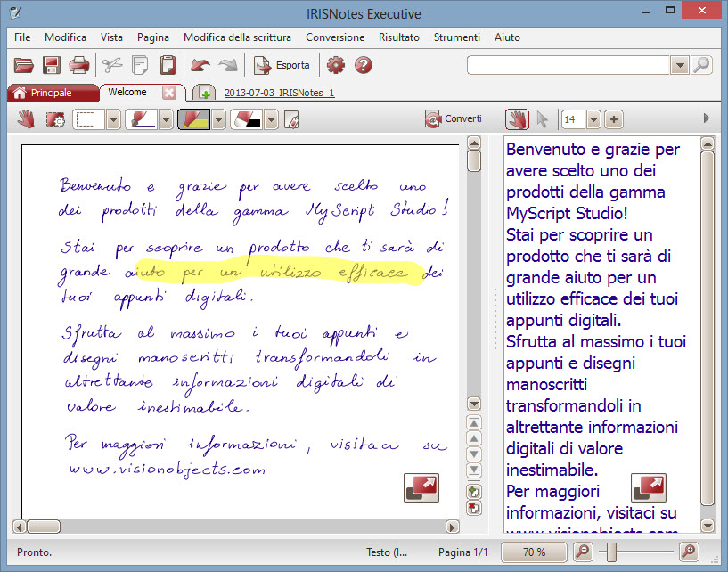The width and height of the screenshot is (728, 572).
Task: Click the note editing pencil icon
Action: [291, 119]
